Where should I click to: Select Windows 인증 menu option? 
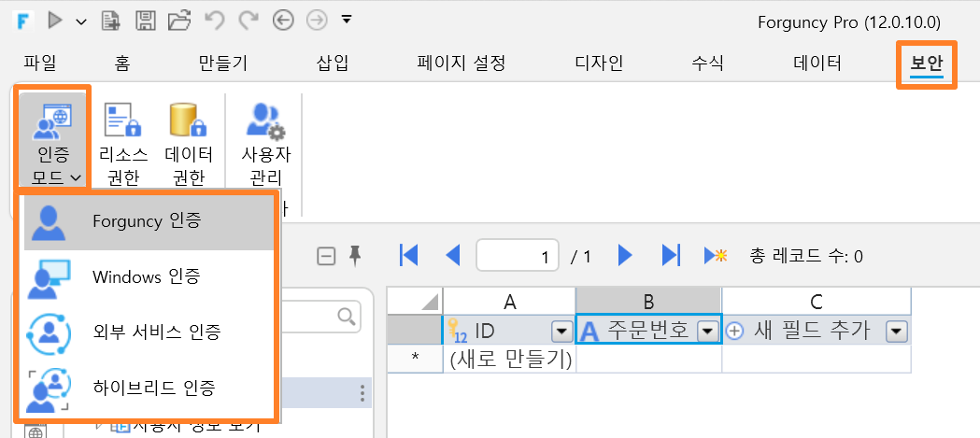click(x=149, y=276)
